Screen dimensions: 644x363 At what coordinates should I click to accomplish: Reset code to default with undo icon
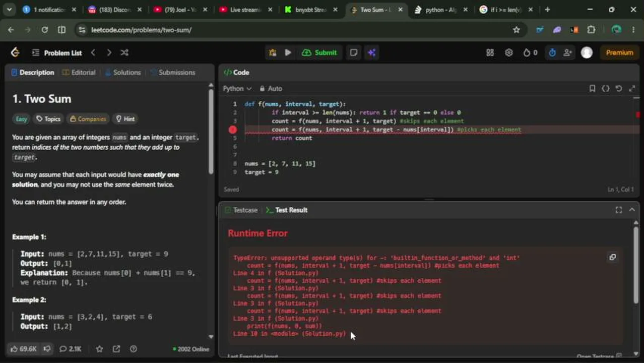[x=619, y=88]
